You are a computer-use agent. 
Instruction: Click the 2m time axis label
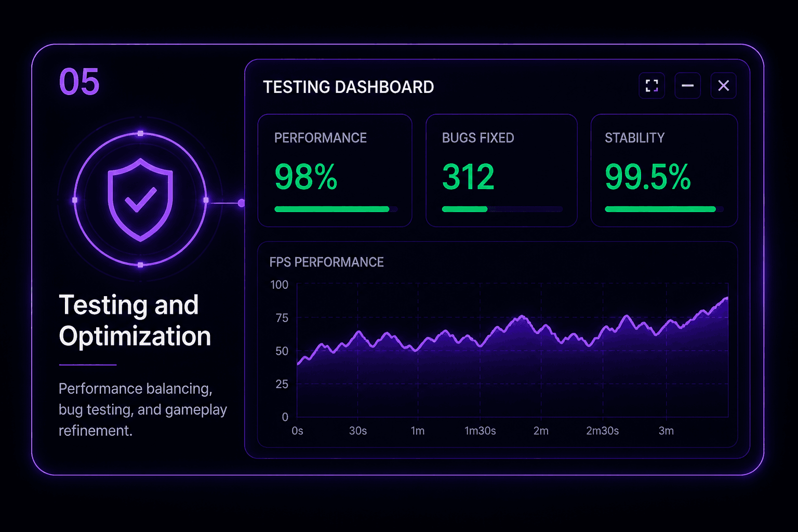[541, 431]
